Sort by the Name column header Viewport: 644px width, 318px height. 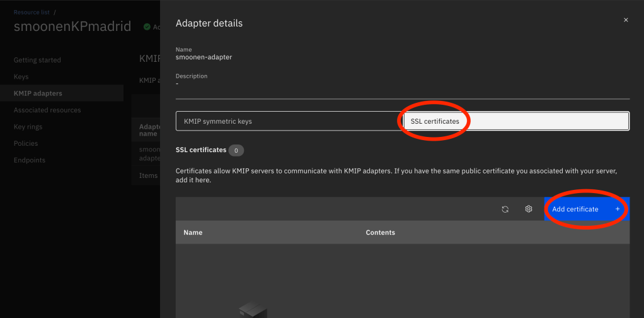pyautogui.click(x=193, y=233)
